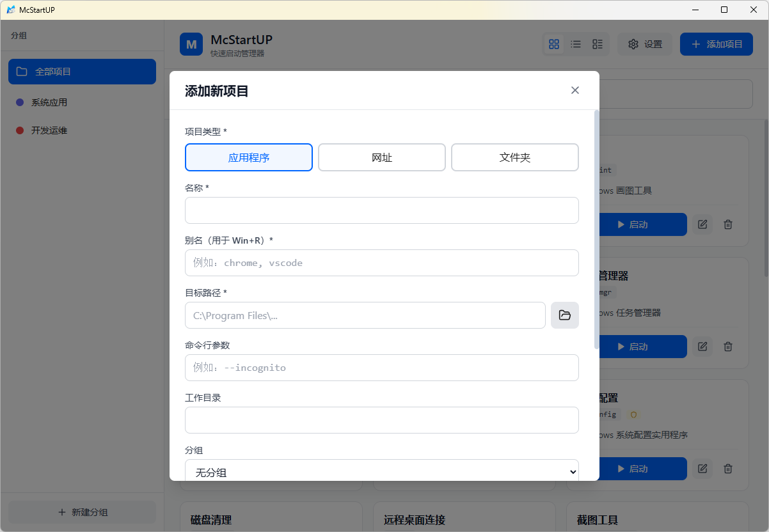Image resolution: width=769 pixels, height=532 pixels.
Task: Select 全部项目 in sidebar
Action: [x=82, y=72]
